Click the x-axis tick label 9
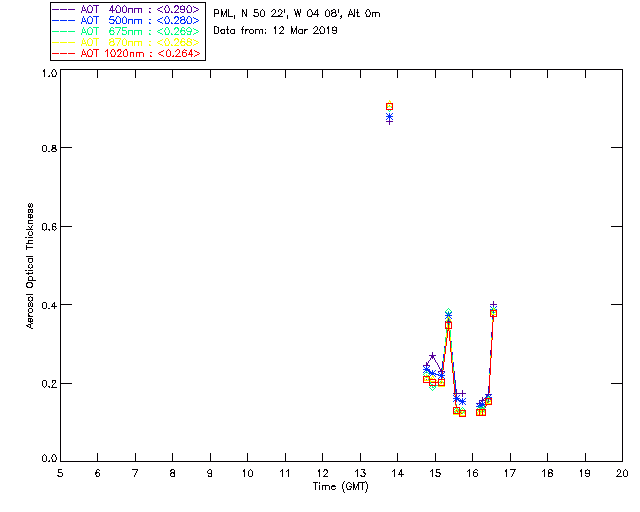 pyautogui.click(x=210, y=473)
